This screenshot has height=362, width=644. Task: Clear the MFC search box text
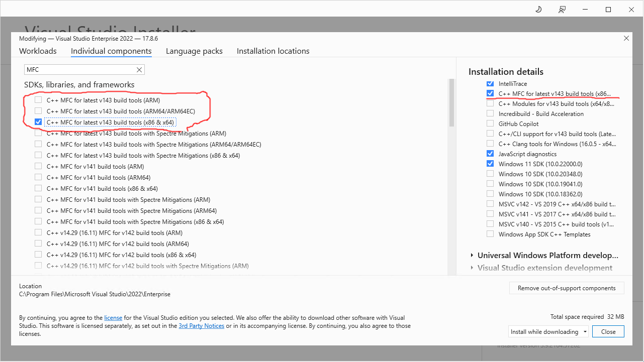click(139, 70)
